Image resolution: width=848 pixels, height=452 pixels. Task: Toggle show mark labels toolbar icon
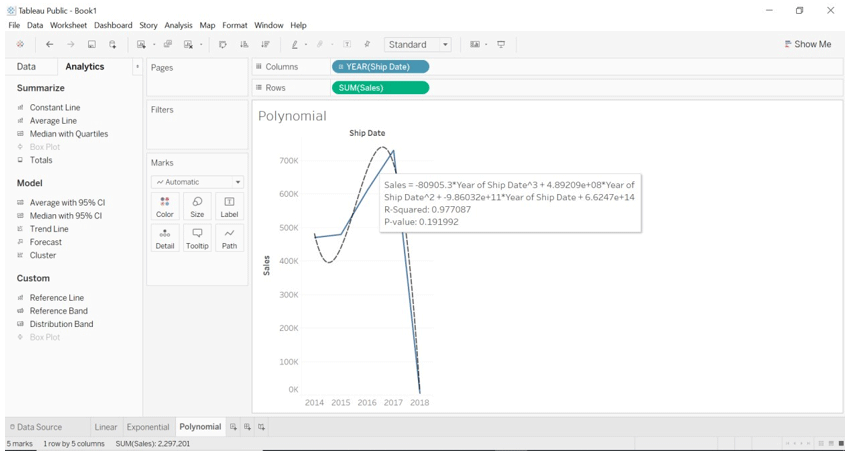[x=347, y=44]
